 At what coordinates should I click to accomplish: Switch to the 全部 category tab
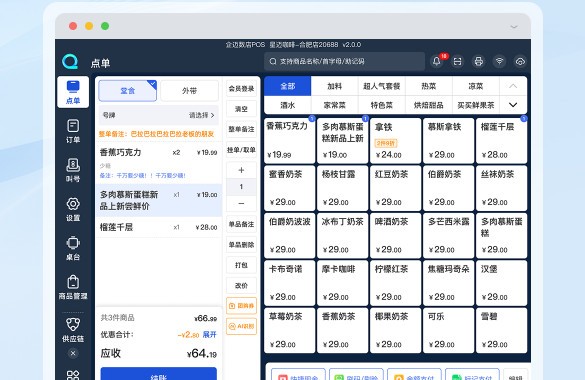[x=288, y=86]
